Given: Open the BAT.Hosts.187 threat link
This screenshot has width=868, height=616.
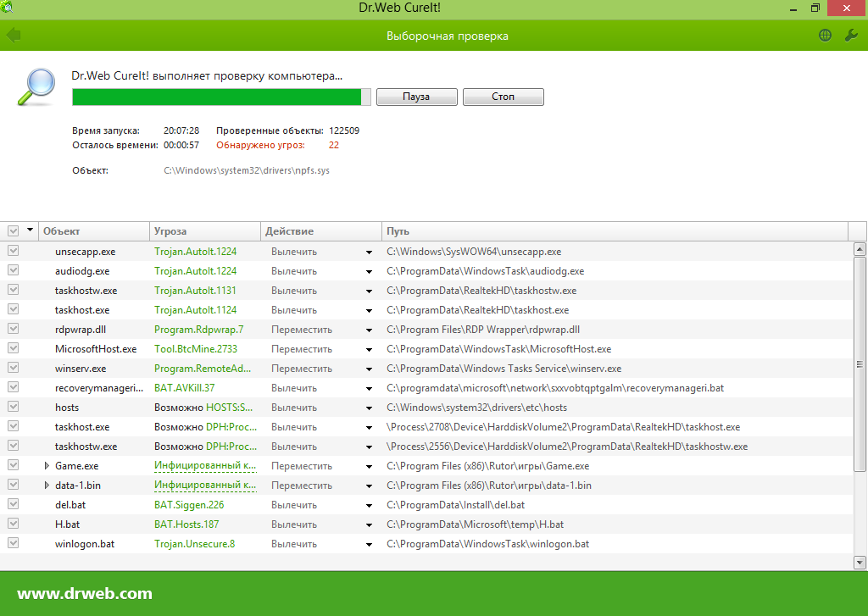Looking at the screenshot, I should [x=186, y=524].
